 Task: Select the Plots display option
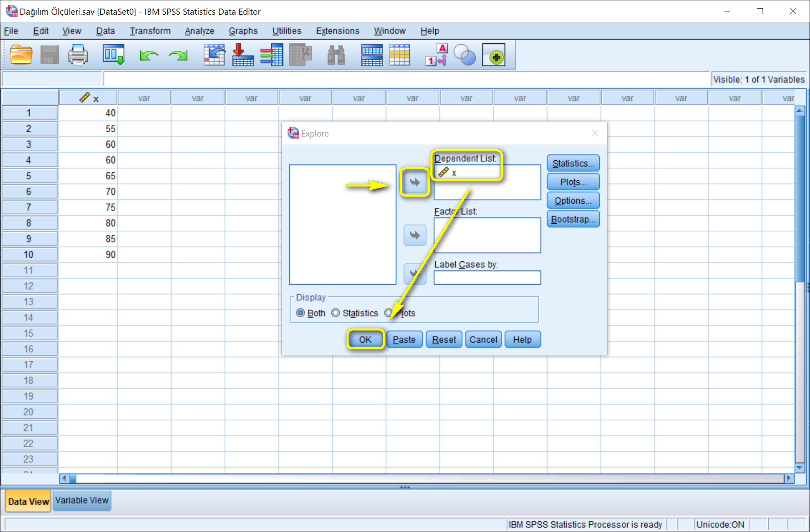click(388, 313)
